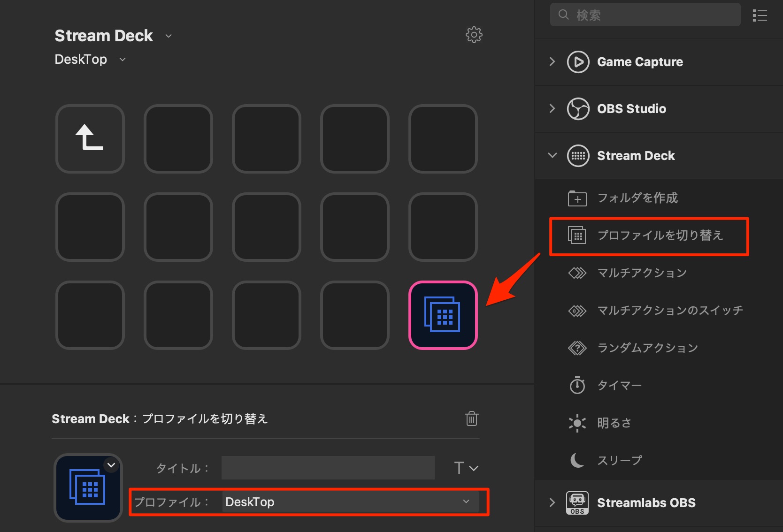
Task: Click the Stream Deck category icon
Action: click(x=578, y=156)
